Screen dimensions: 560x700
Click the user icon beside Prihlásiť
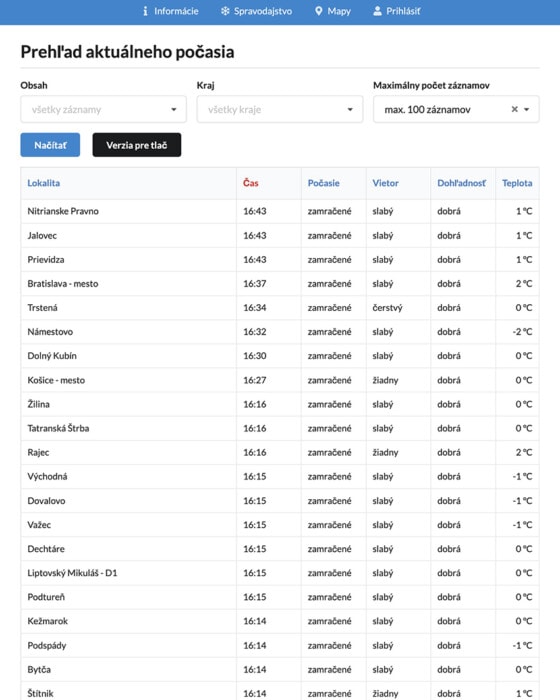tap(377, 11)
